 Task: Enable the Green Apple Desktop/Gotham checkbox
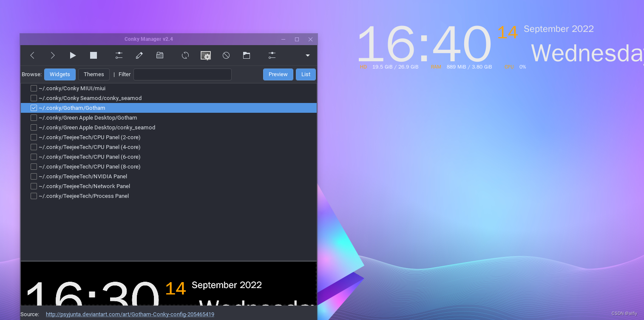(x=34, y=118)
